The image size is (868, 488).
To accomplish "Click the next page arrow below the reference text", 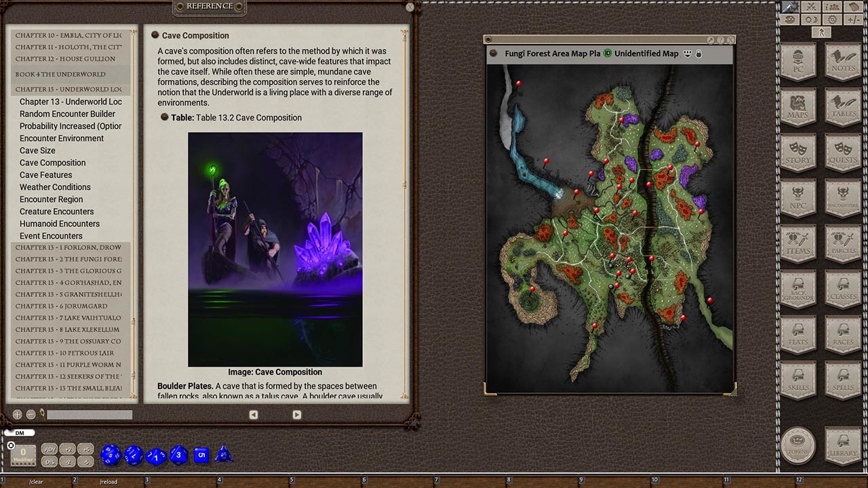I will click(296, 414).
